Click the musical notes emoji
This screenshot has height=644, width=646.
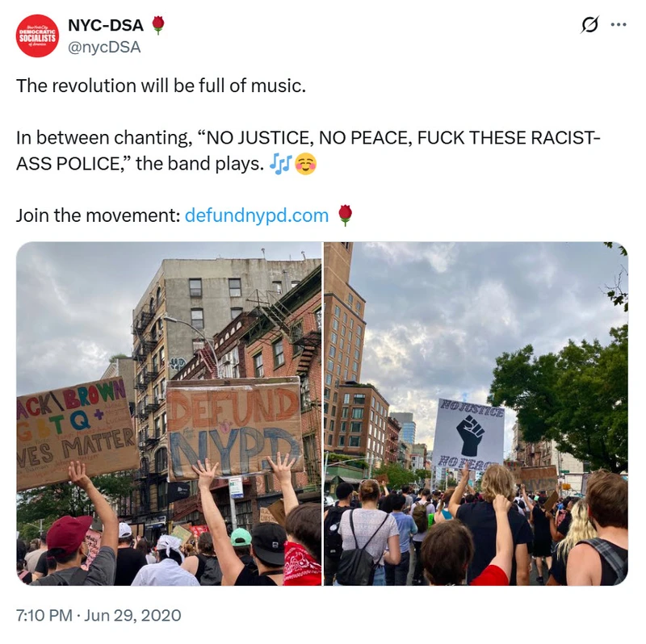coord(280,164)
